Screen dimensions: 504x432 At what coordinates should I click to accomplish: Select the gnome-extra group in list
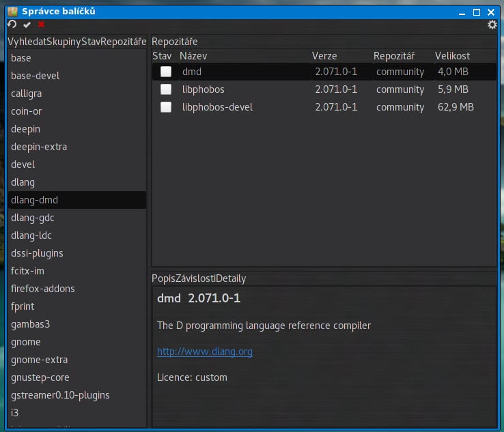[x=39, y=360]
